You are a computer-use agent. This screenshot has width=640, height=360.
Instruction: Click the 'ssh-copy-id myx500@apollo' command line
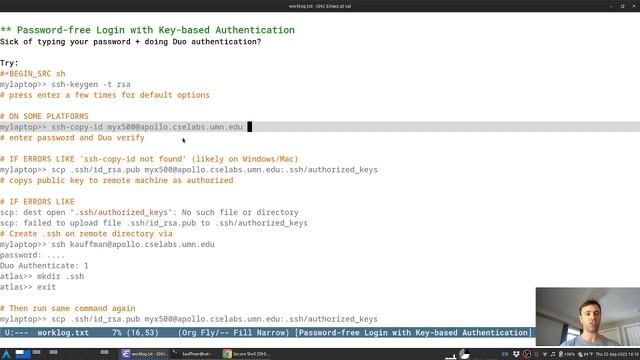[122, 127]
